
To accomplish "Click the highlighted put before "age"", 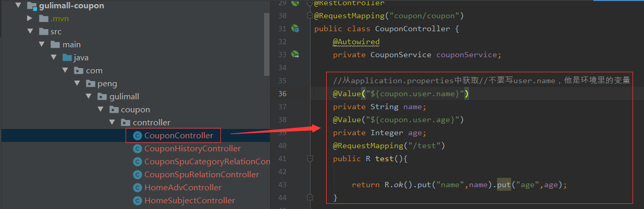I will pyautogui.click(x=504, y=185).
